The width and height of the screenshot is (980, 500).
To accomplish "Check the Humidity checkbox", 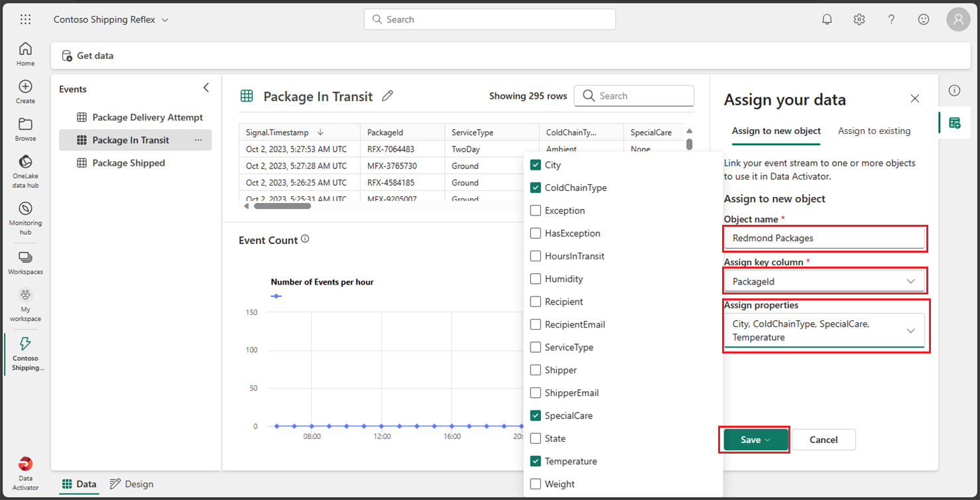I will (x=536, y=279).
